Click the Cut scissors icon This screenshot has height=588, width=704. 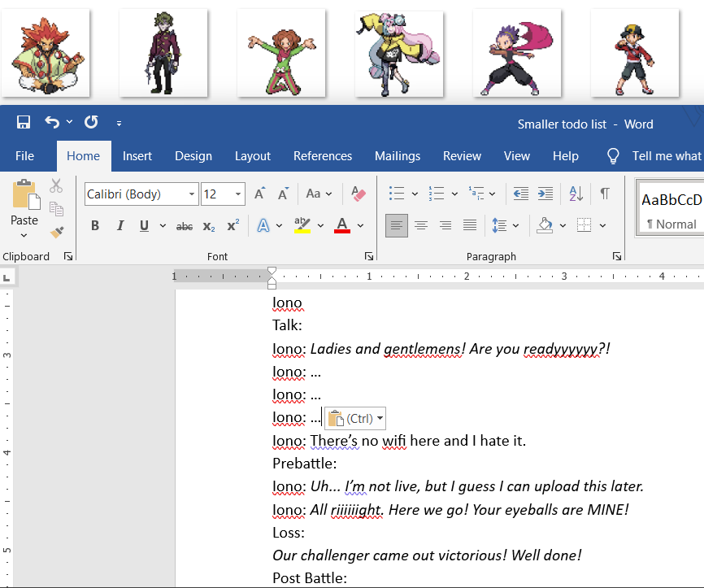tap(57, 186)
